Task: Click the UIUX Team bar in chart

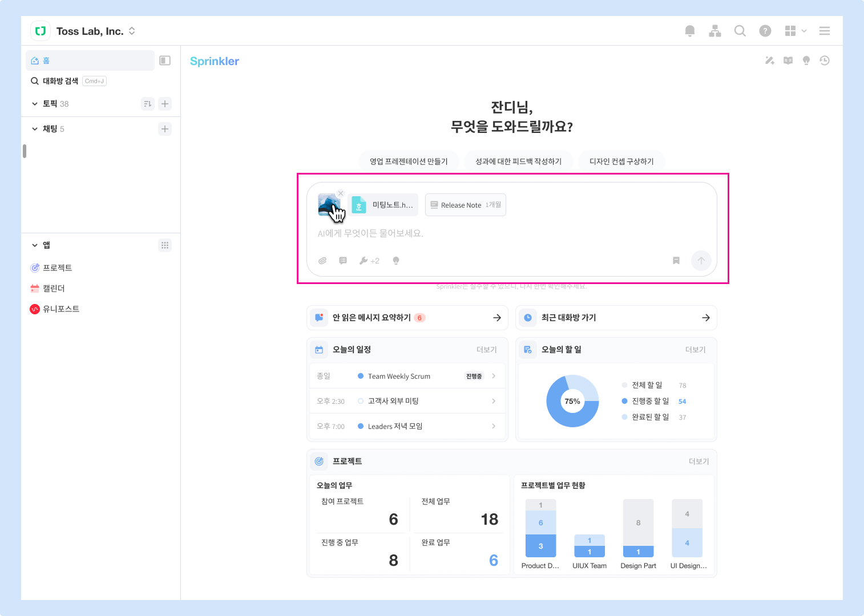Action: click(x=590, y=546)
